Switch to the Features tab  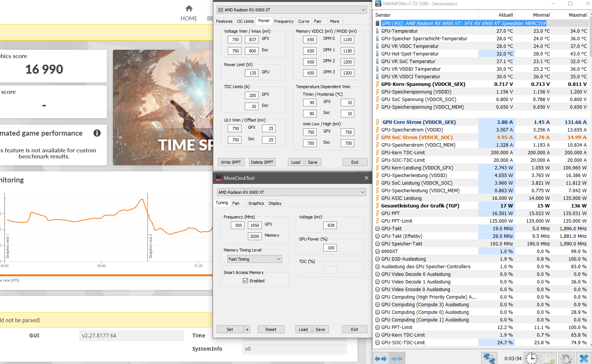[x=224, y=21]
